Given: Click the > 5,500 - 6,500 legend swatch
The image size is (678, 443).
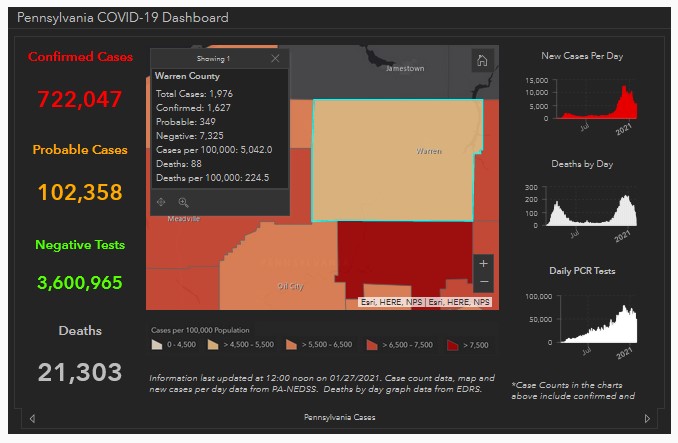Looking at the screenshot, I should (292, 345).
